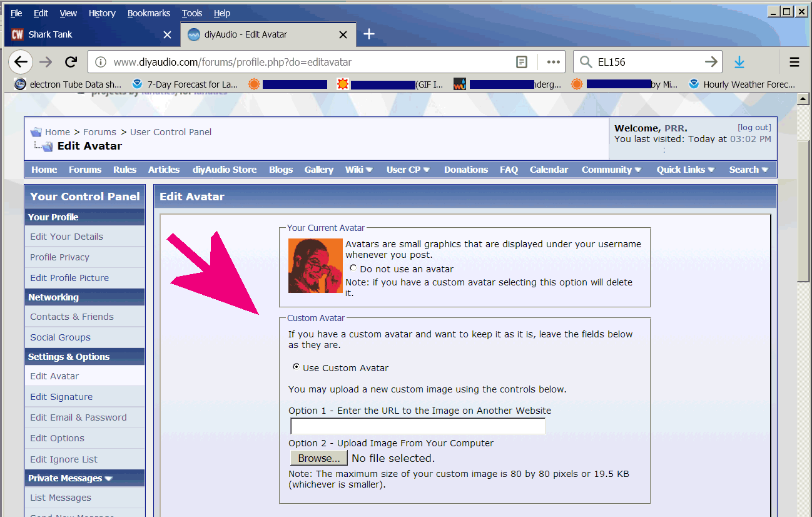Screen dimensions: 812x517
Task: Click the page scrollbar up arrow
Action: click(803, 100)
